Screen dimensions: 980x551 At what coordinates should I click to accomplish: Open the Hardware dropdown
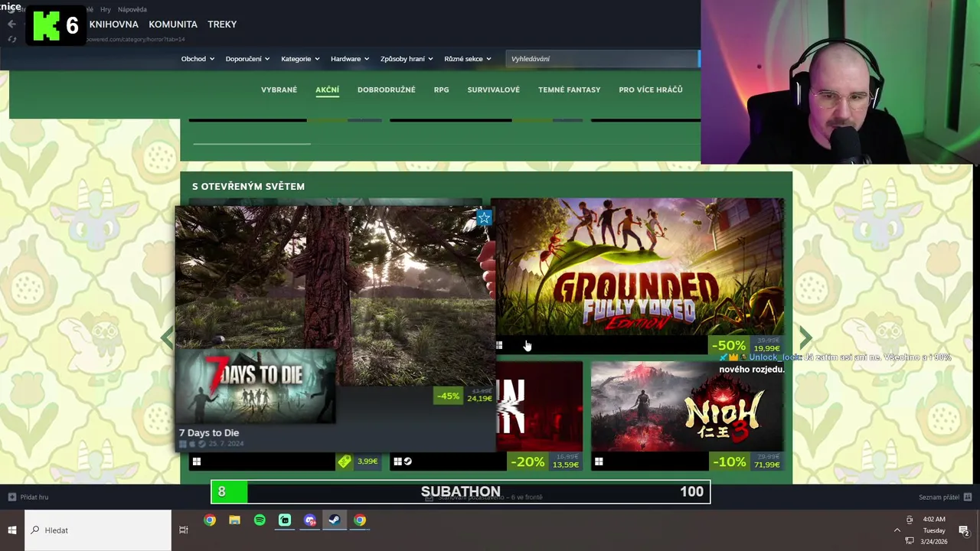(350, 59)
